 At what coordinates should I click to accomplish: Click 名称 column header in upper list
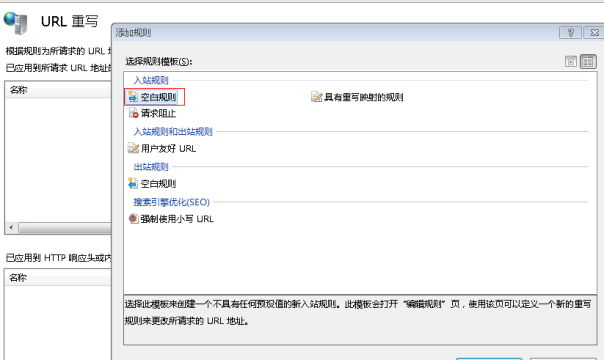coord(58,90)
